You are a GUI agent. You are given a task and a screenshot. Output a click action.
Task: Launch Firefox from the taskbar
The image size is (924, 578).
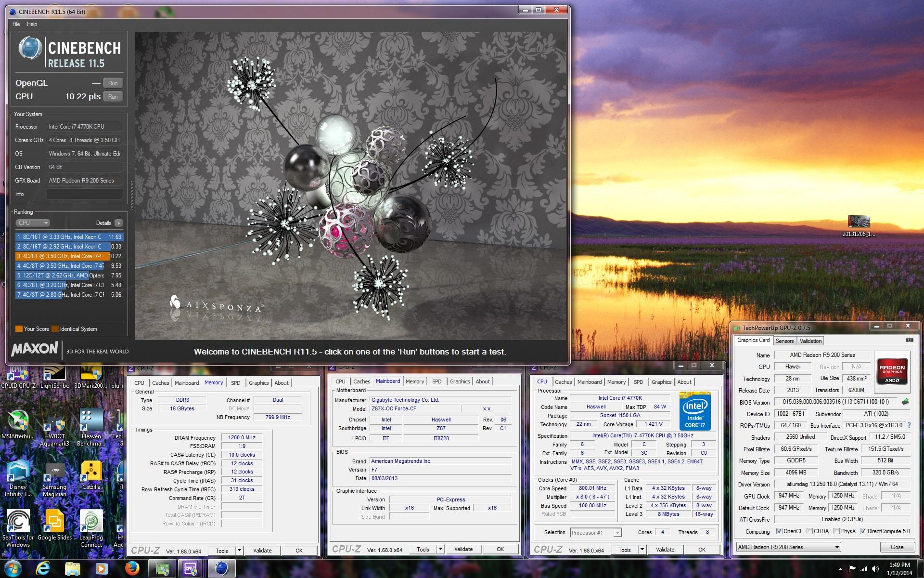(x=132, y=568)
